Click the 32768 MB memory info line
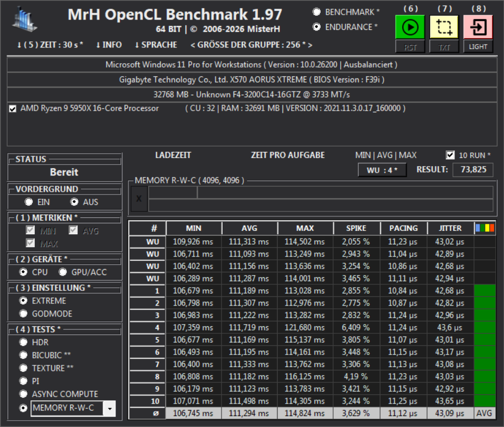The image size is (504, 427). tap(251, 95)
